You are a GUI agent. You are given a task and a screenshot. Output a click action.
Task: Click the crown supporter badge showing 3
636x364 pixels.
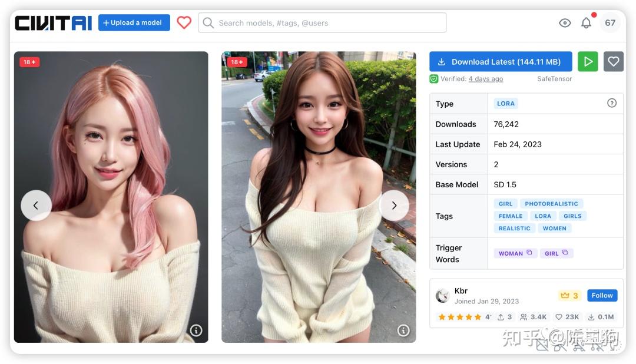568,295
